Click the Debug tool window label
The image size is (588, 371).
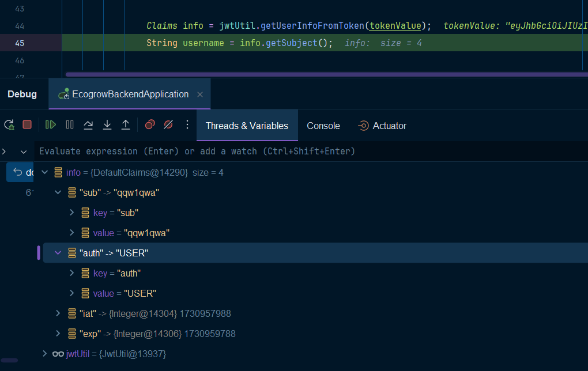tap(22, 94)
